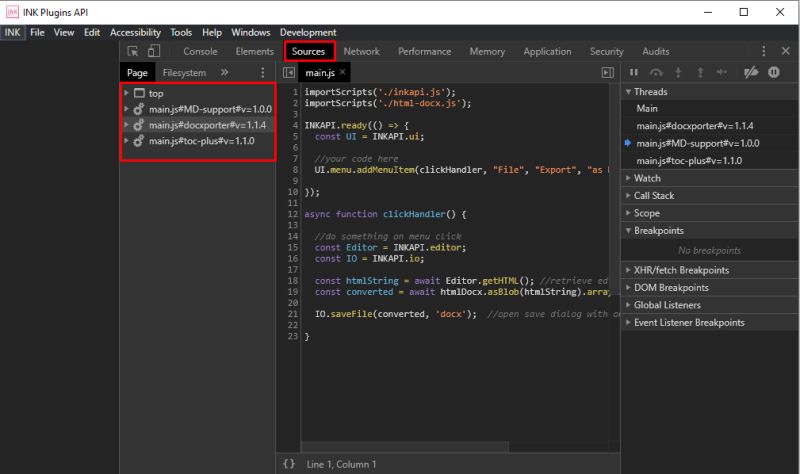Open the View menu
The height and width of the screenshot is (474, 800).
pos(64,32)
